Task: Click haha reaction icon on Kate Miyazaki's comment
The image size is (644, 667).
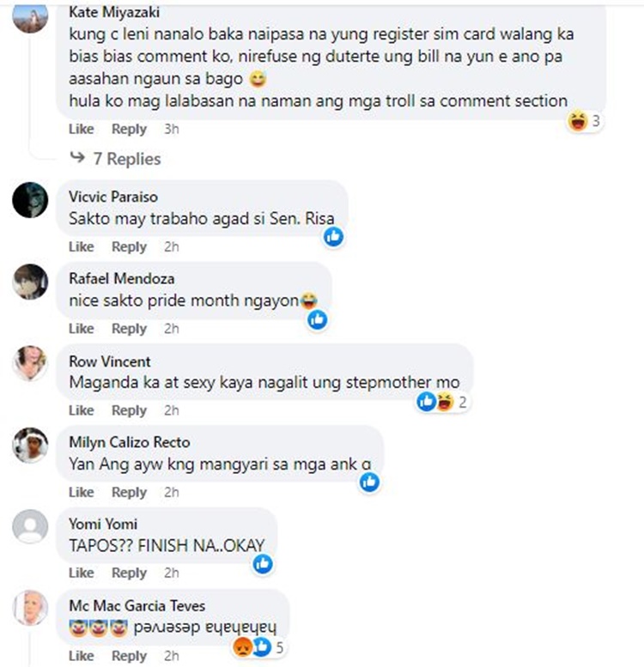Action: click(578, 121)
